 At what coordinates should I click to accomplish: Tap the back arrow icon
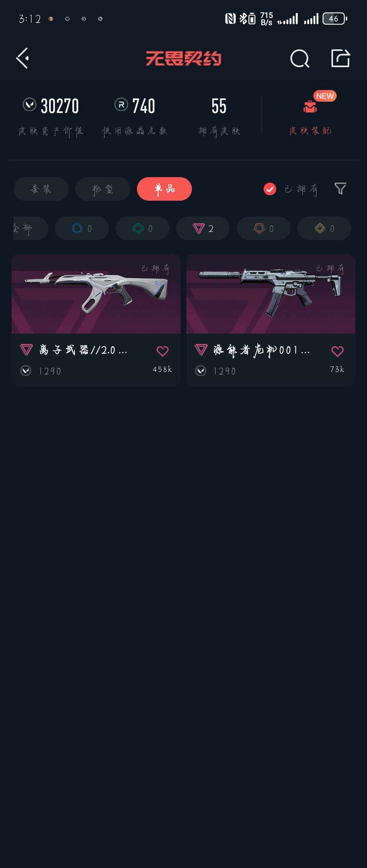[23, 58]
